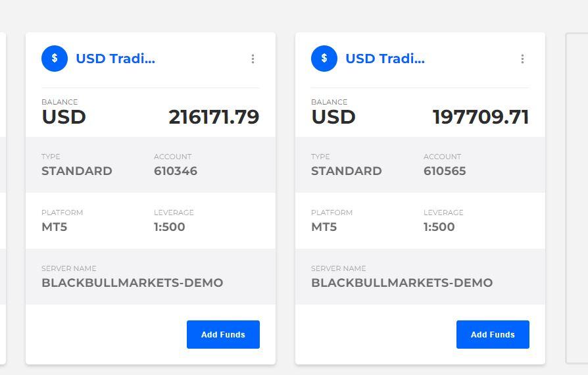Add Funds to account 610346
The height and width of the screenshot is (375, 588).
223,334
